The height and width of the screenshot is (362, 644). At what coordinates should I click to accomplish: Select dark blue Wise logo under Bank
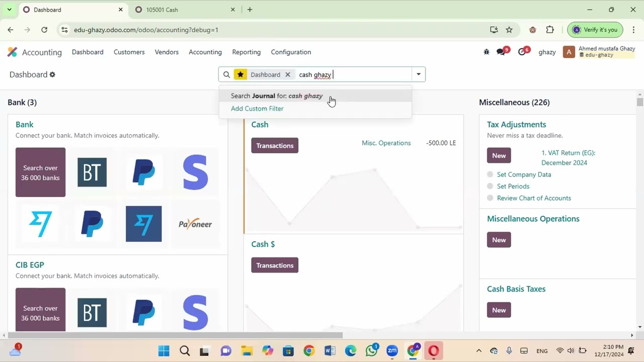(x=143, y=224)
